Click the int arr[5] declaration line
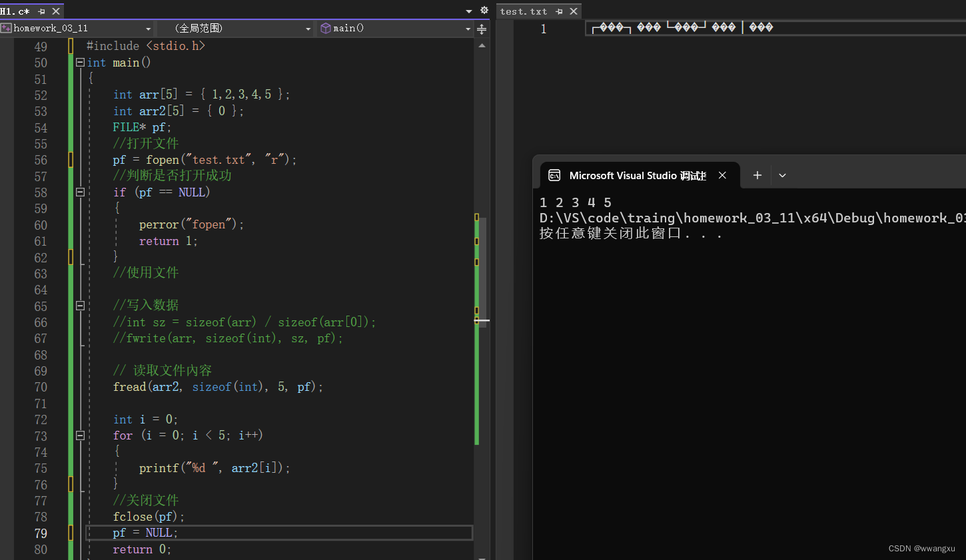Image resolution: width=966 pixels, height=560 pixels. point(201,95)
